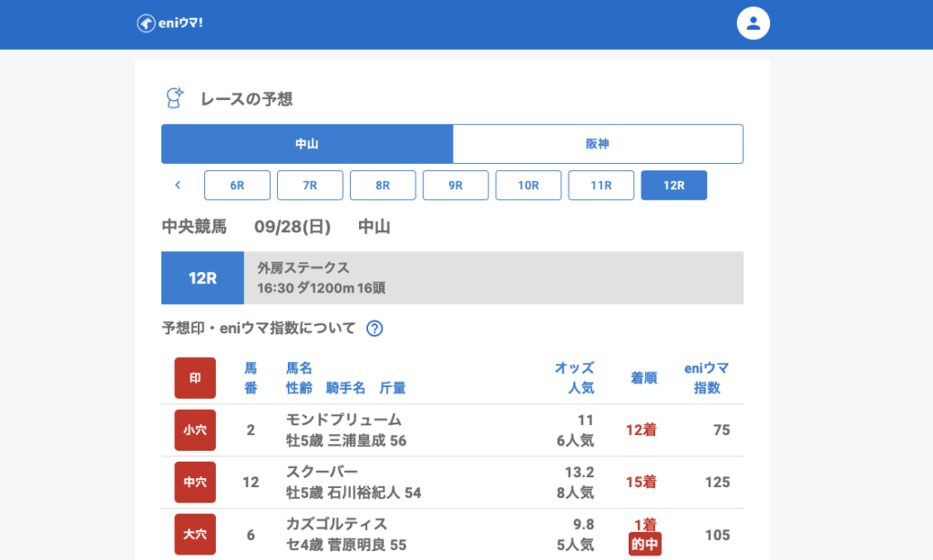The image size is (933, 560).
Task: Open race 10R predictions
Action: pyautogui.click(x=528, y=185)
